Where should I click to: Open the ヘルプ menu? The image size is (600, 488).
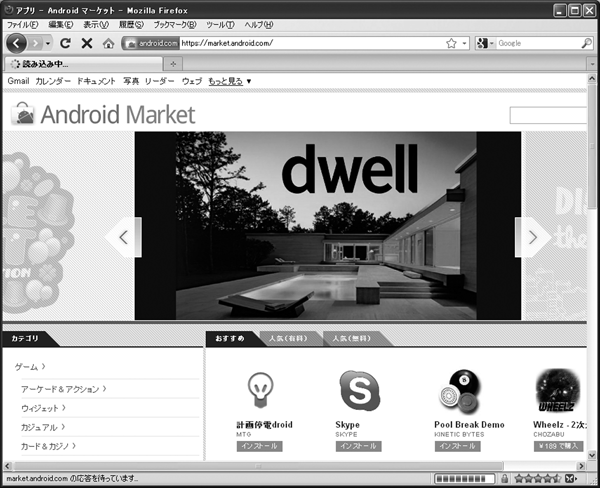pos(259,25)
